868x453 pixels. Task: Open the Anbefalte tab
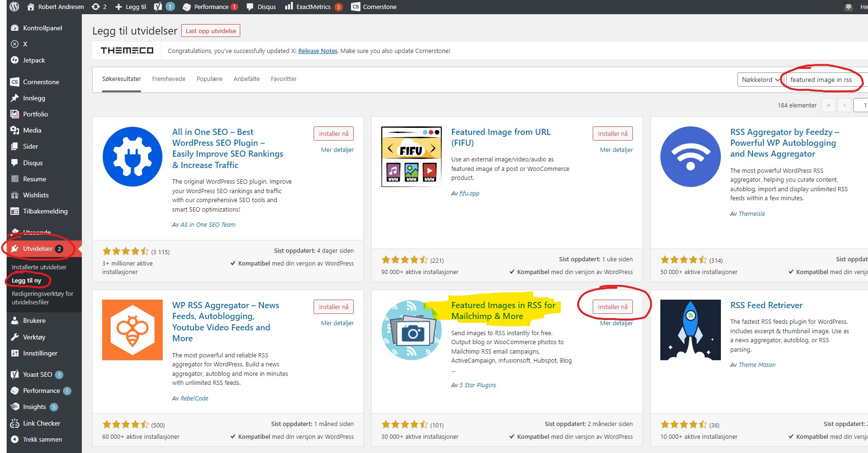pos(246,79)
